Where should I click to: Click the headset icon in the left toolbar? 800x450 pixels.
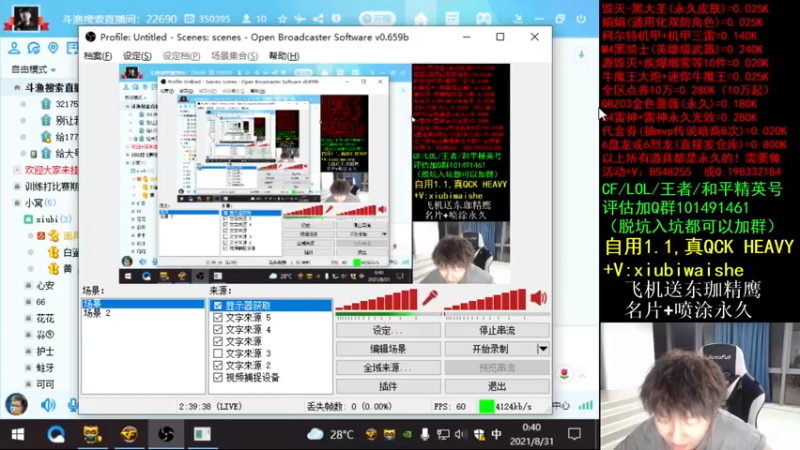pyautogui.click(x=34, y=48)
